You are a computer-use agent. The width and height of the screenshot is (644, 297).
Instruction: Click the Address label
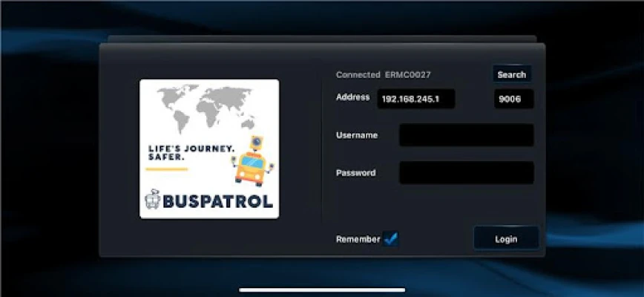point(353,97)
